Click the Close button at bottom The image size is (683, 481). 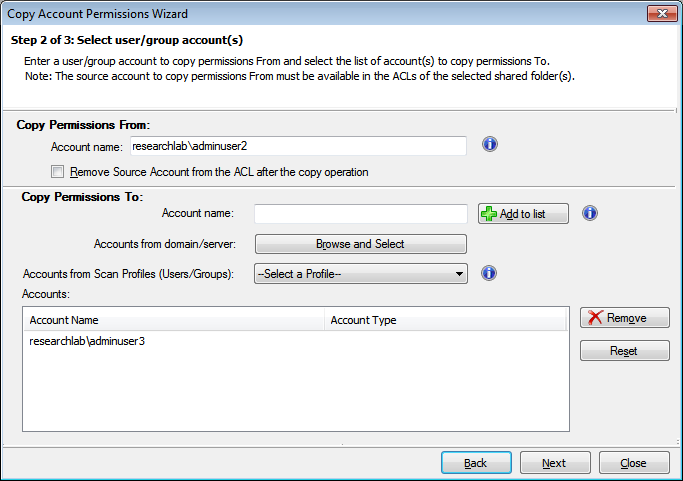click(x=634, y=463)
